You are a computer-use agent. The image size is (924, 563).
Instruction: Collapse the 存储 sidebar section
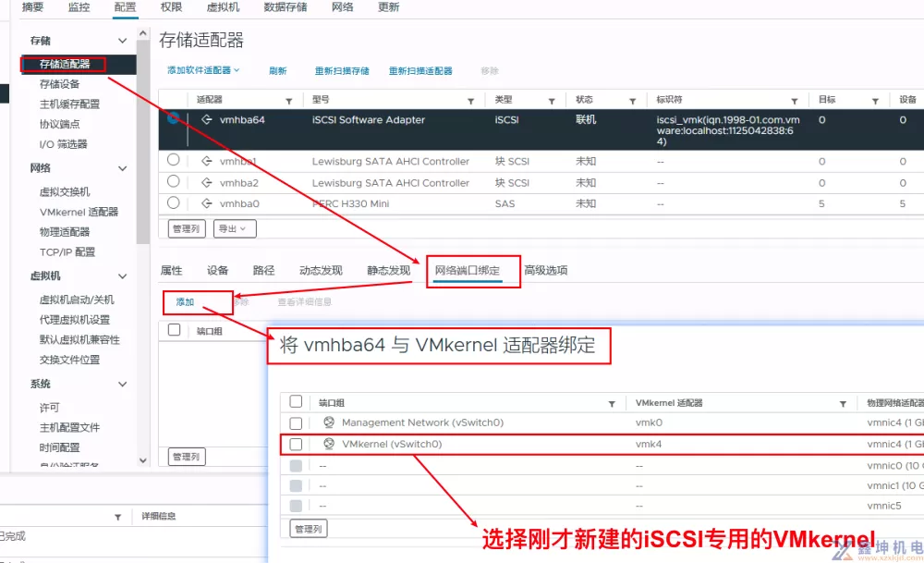122,40
